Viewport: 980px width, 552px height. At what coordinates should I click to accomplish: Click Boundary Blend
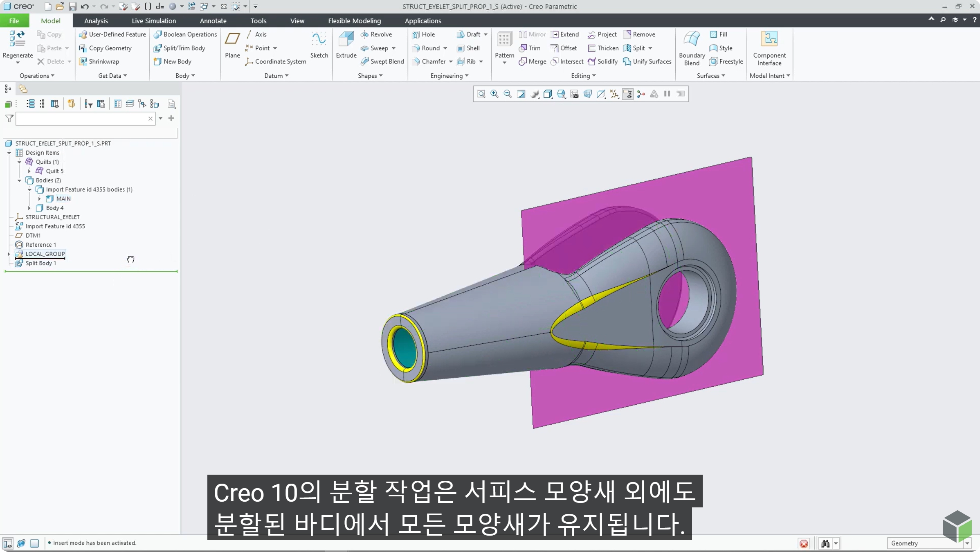click(x=692, y=48)
